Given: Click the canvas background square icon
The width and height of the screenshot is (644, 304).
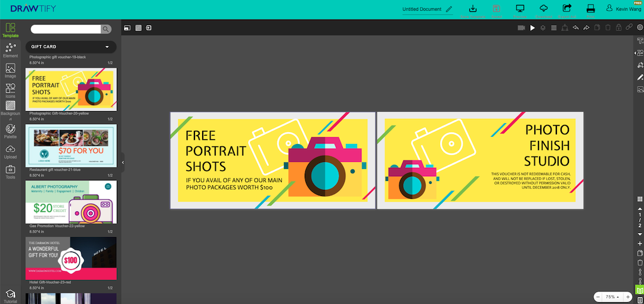Looking at the screenshot, I should [138, 28].
